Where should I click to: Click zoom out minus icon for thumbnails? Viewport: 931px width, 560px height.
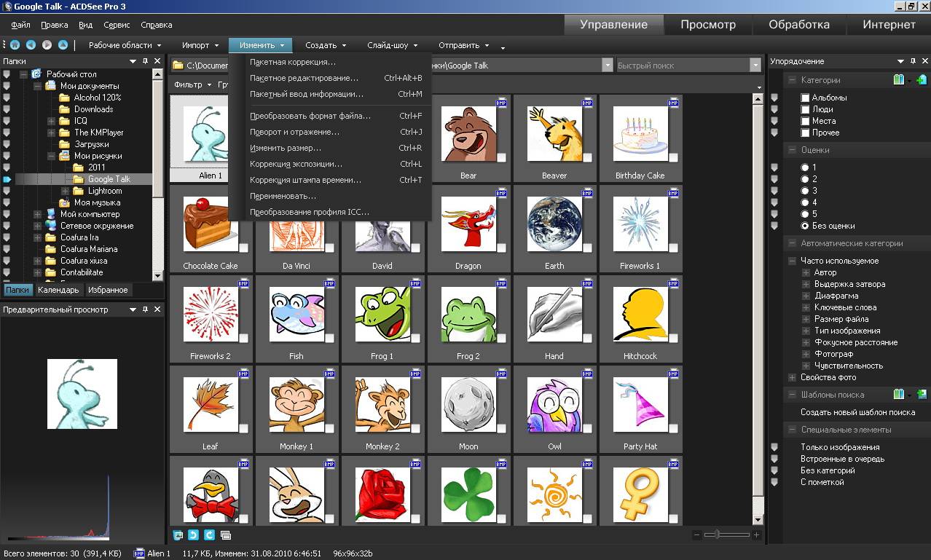click(696, 535)
